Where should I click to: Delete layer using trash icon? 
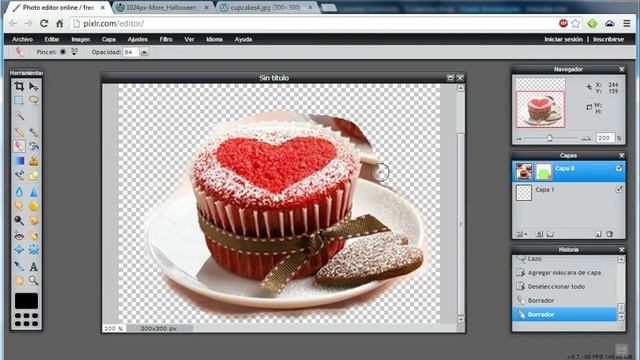tap(609, 234)
